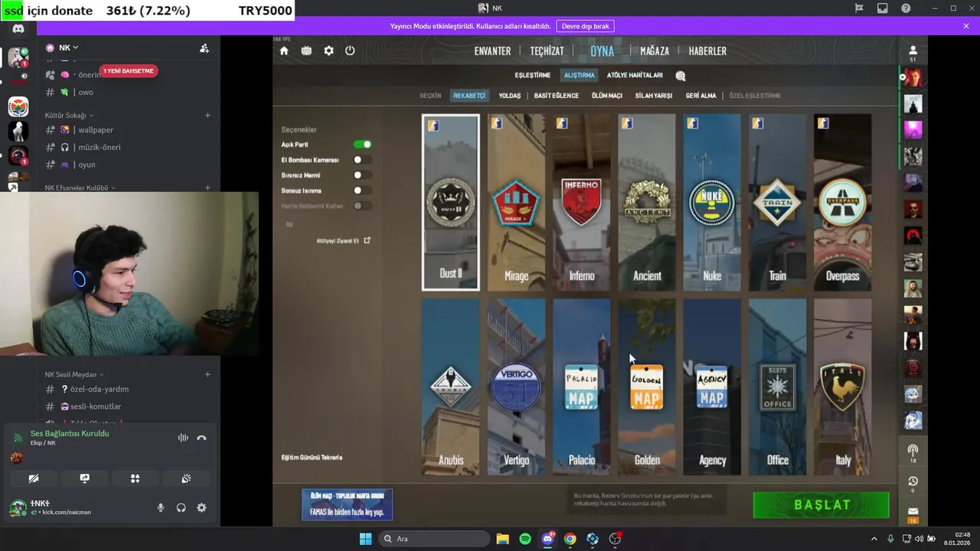Open Spotify from the taskbar
This screenshot has width=980, height=551.
[524, 539]
